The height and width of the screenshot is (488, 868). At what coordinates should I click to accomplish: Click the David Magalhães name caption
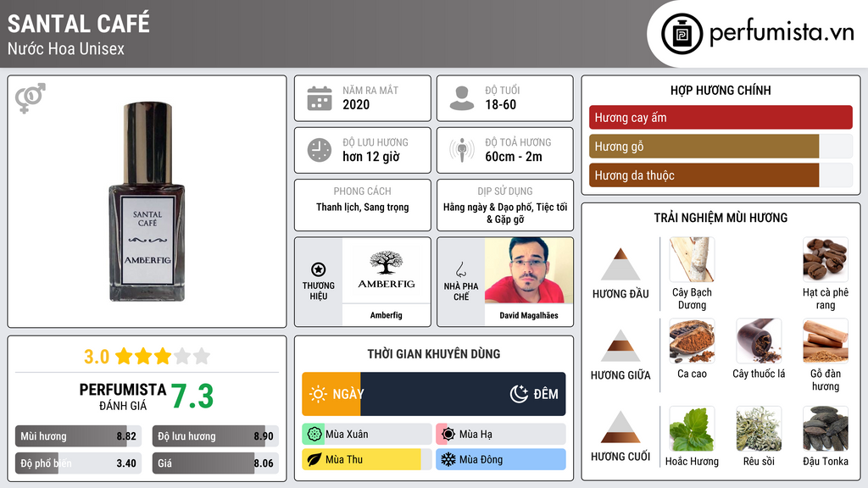pos(529,315)
